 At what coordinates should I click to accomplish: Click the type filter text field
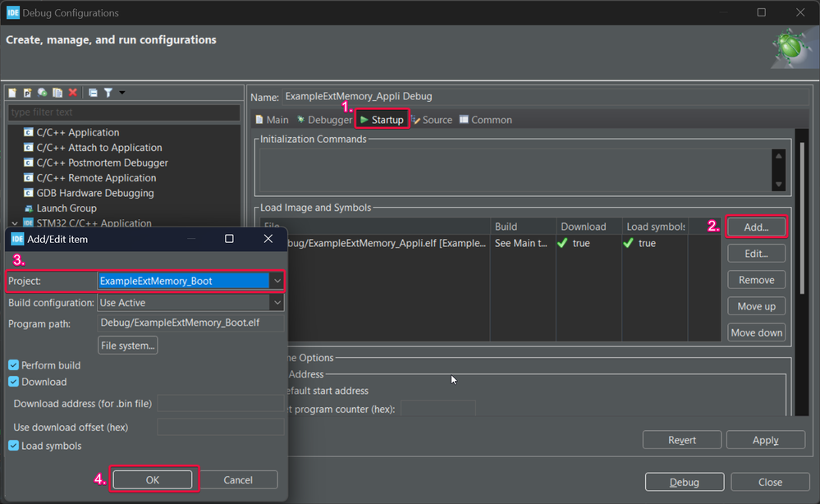tap(124, 112)
